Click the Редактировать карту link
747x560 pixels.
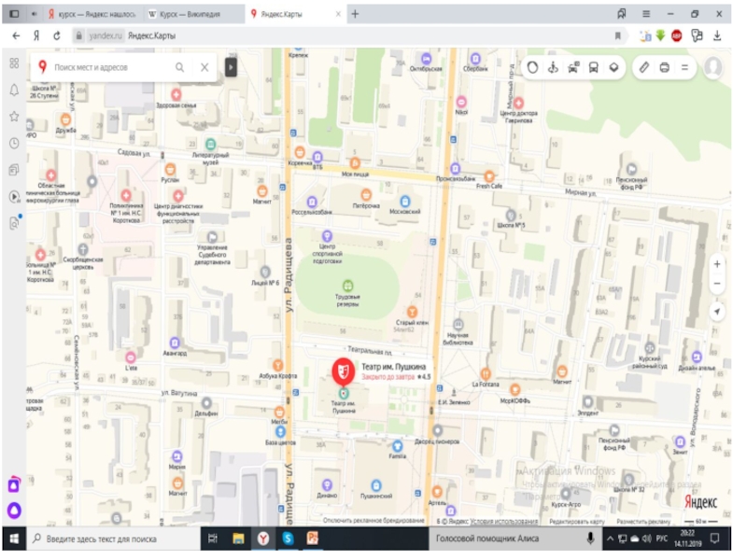click(x=577, y=522)
